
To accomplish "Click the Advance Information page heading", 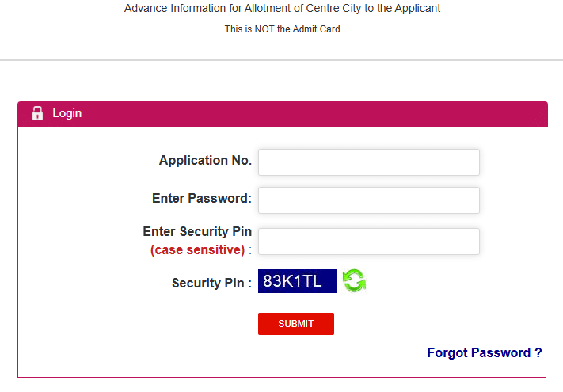I will [x=282, y=8].
